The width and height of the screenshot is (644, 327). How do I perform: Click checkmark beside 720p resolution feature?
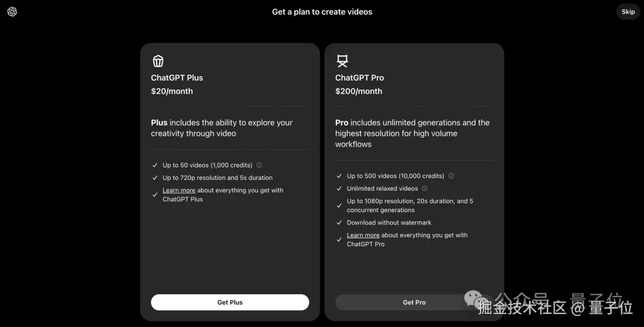(x=155, y=178)
